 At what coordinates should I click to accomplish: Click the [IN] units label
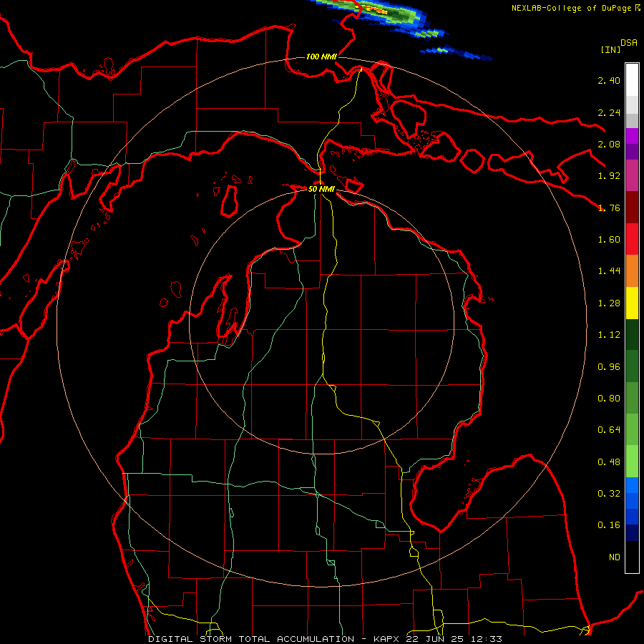coord(610,49)
